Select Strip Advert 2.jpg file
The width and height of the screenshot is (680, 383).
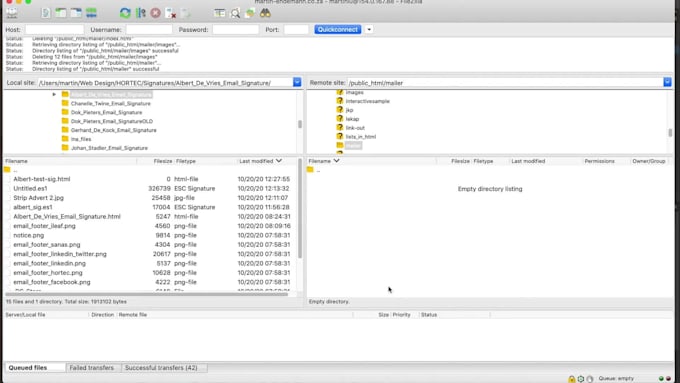point(38,197)
